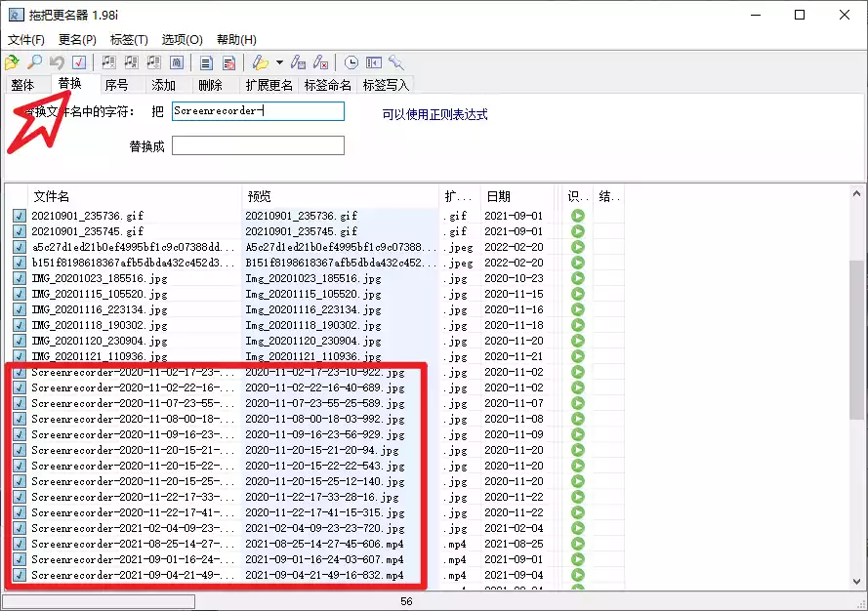
Task: Click the side panel layout toolbar icon
Action: click(374, 62)
